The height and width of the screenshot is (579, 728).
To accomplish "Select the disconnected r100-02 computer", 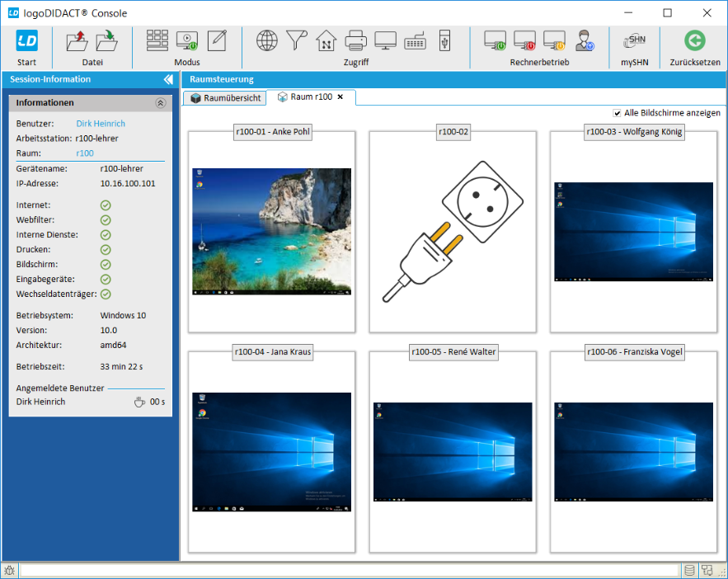I will point(453,232).
